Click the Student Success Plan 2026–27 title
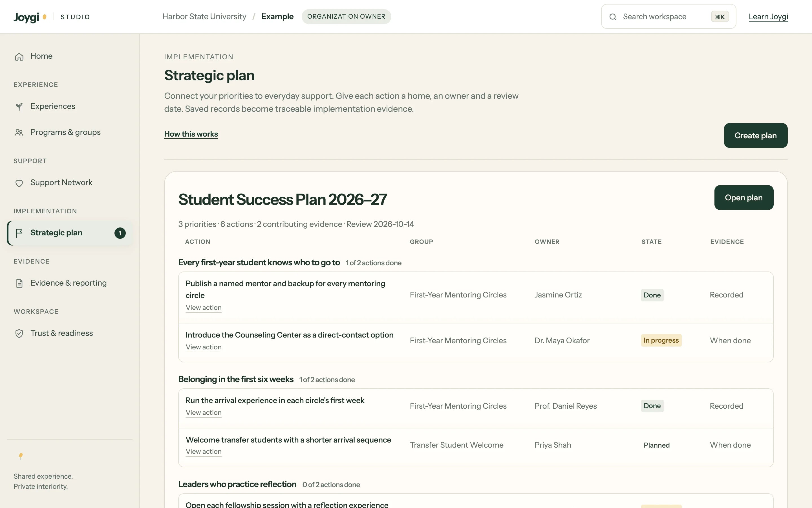Viewport: 812px width, 508px height. pyautogui.click(x=282, y=199)
